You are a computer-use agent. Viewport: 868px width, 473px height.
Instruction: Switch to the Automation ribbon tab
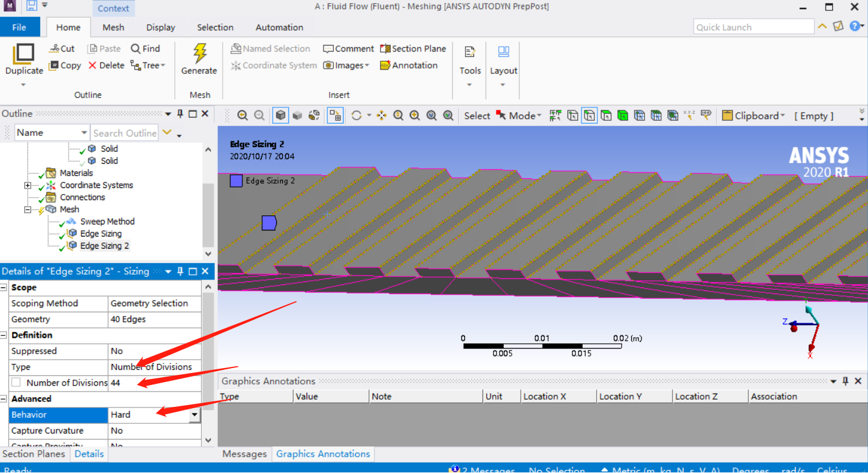pyautogui.click(x=279, y=27)
